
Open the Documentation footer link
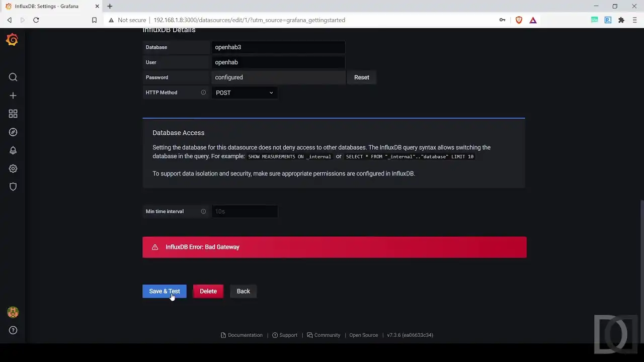pos(242,335)
